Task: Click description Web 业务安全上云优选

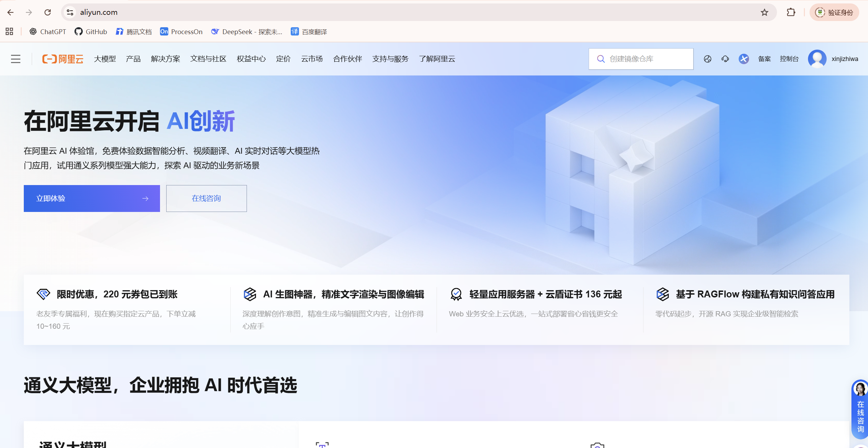Action: [533, 314]
